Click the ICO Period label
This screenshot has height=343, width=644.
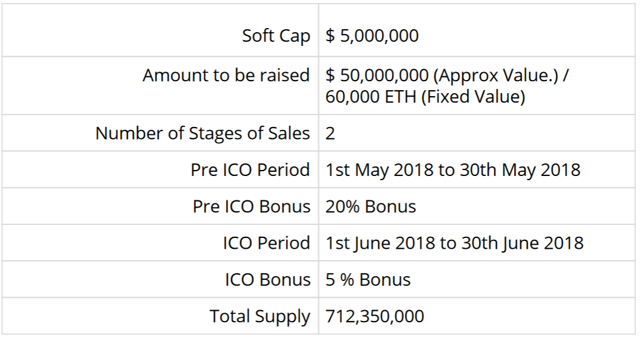[266, 243]
